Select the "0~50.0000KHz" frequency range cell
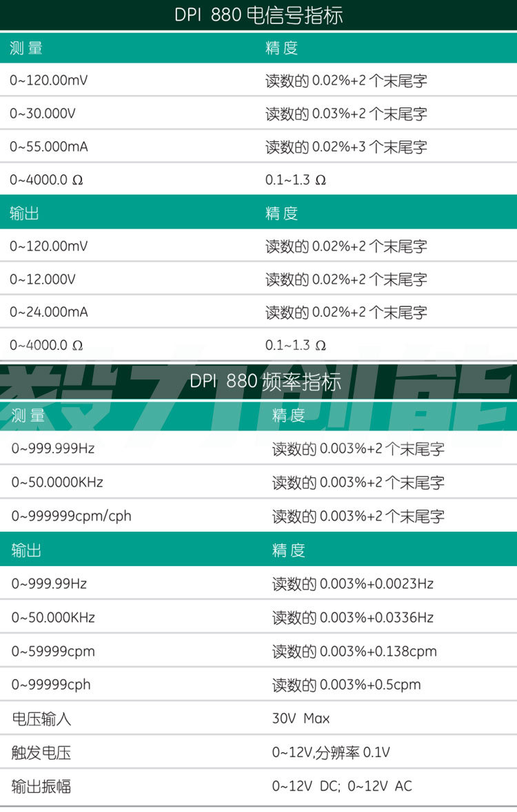This screenshot has height=812, width=517. pos(57,482)
